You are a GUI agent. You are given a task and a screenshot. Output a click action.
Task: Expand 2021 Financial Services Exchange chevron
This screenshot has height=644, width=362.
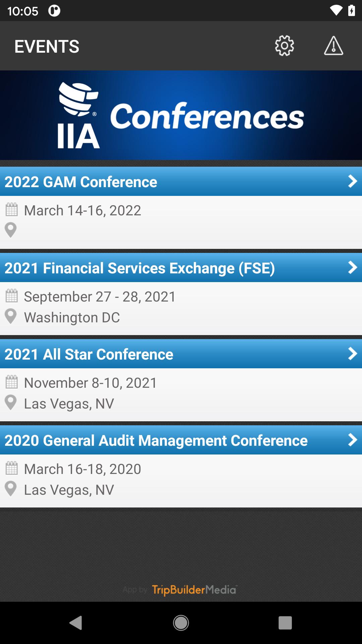[353, 267]
